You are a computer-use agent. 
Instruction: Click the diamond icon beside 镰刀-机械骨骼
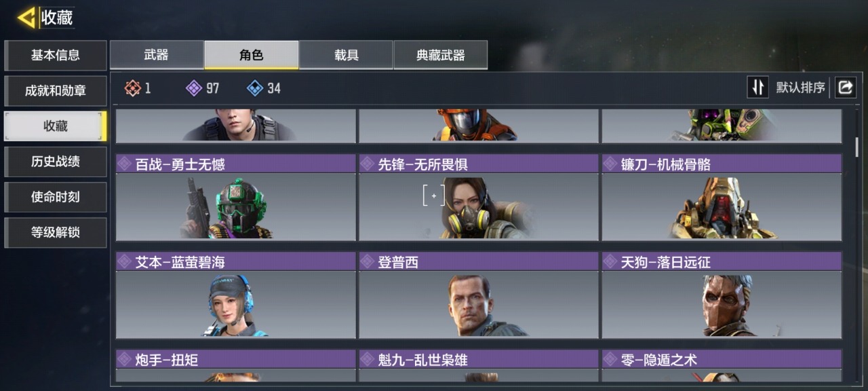(x=610, y=164)
